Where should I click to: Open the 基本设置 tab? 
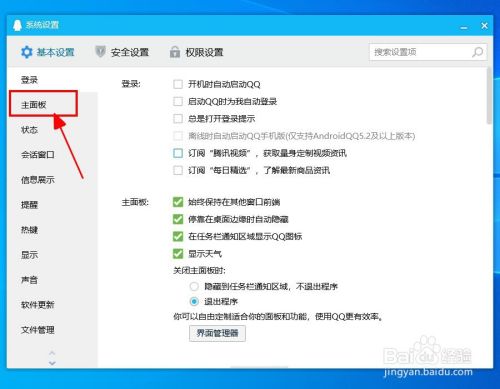48,52
